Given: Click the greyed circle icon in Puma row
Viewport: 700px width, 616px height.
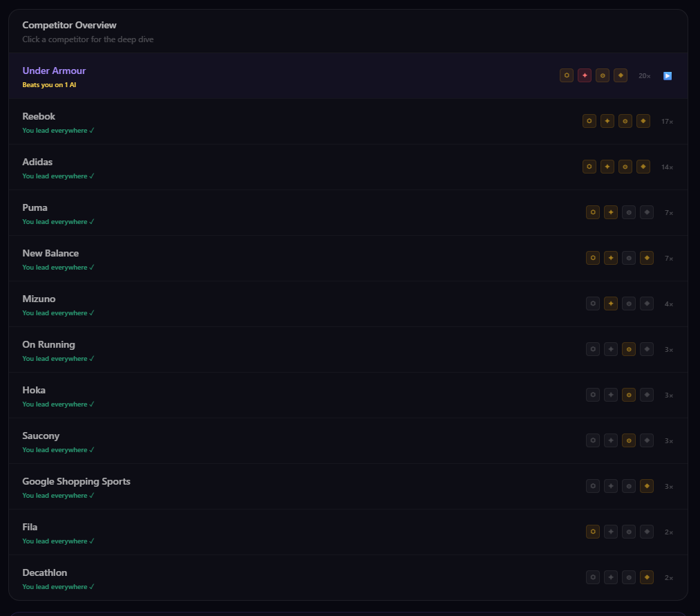Looking at the screenshot, I should [x=629, y=212].
